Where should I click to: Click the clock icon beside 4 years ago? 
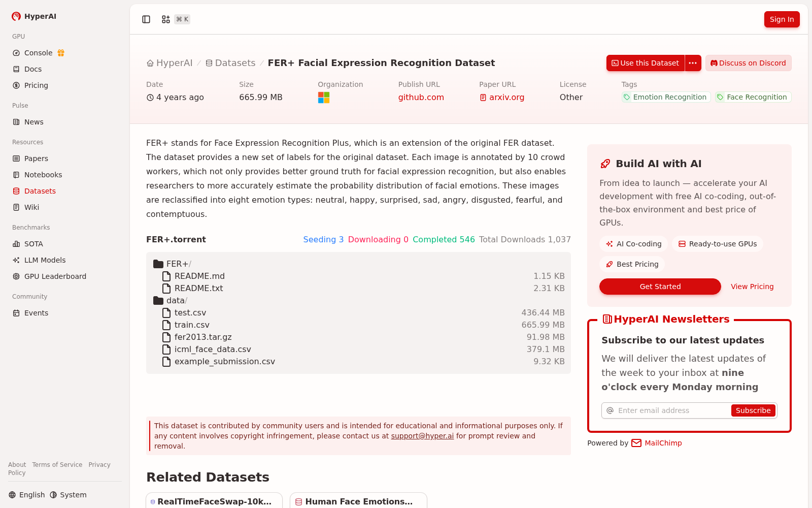150,98
